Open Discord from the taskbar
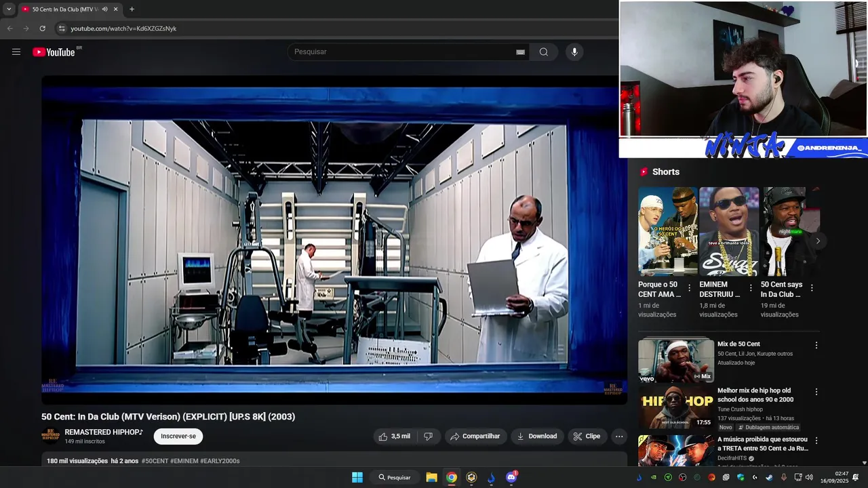This screenshot has height=488, width=868. 511,477
